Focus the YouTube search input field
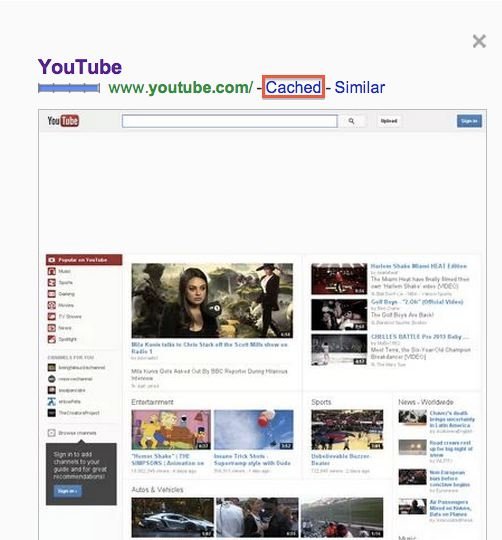 [x=230, y=121]
